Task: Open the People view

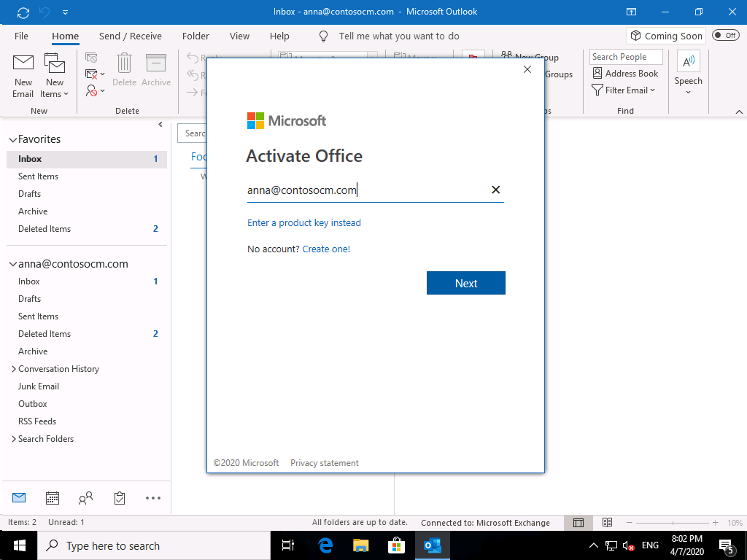Action: (85, 498)
